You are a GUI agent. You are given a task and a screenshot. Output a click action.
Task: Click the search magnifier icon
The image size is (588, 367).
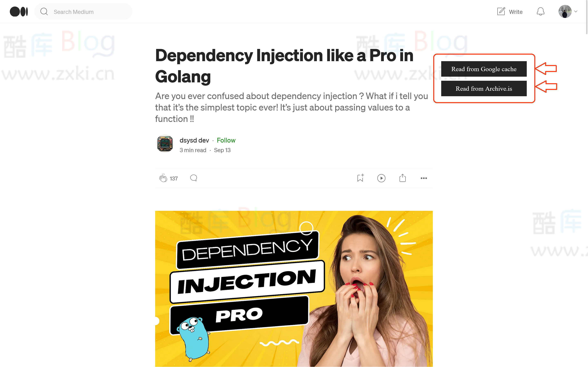point(44,11)
